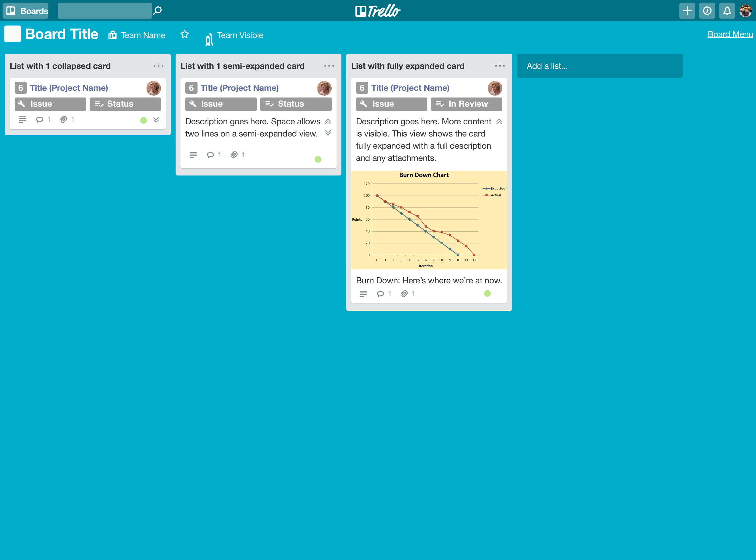Click the Trello logo in the top navigation bar

pyautogui.click(x=378, y=11)
